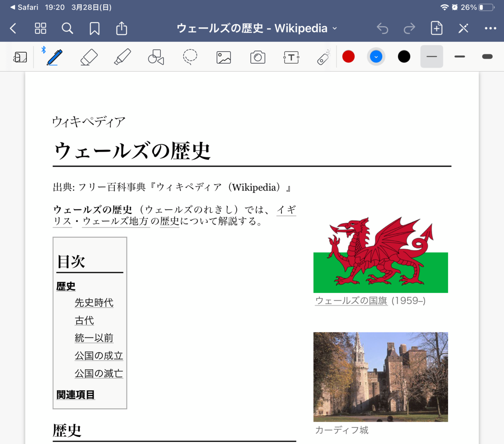The image size is (504, 444).
Task: Open the イギリス link
Action: click(x=286, y=209)
